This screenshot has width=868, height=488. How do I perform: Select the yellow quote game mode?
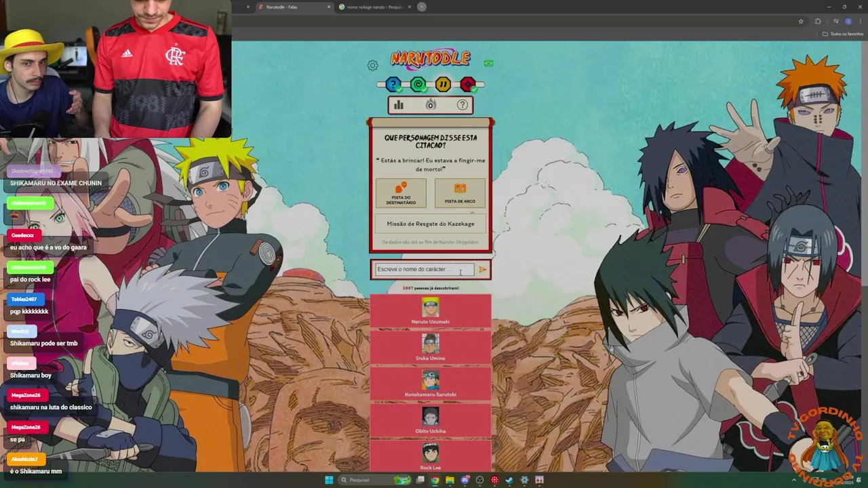coord(443,85)
